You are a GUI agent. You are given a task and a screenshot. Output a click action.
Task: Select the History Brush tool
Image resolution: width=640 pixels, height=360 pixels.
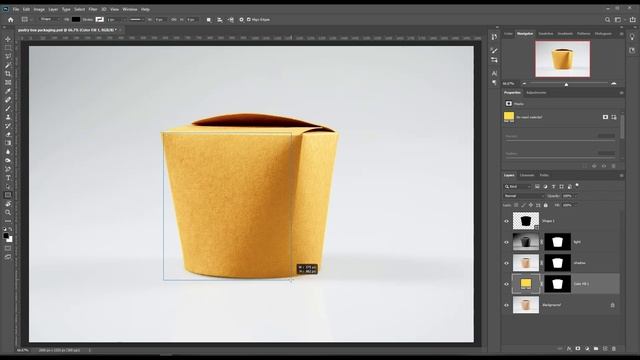coord(8,126)
